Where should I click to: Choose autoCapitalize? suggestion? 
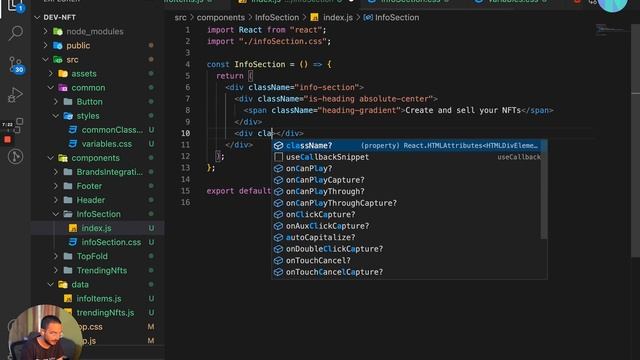point(407,237)
